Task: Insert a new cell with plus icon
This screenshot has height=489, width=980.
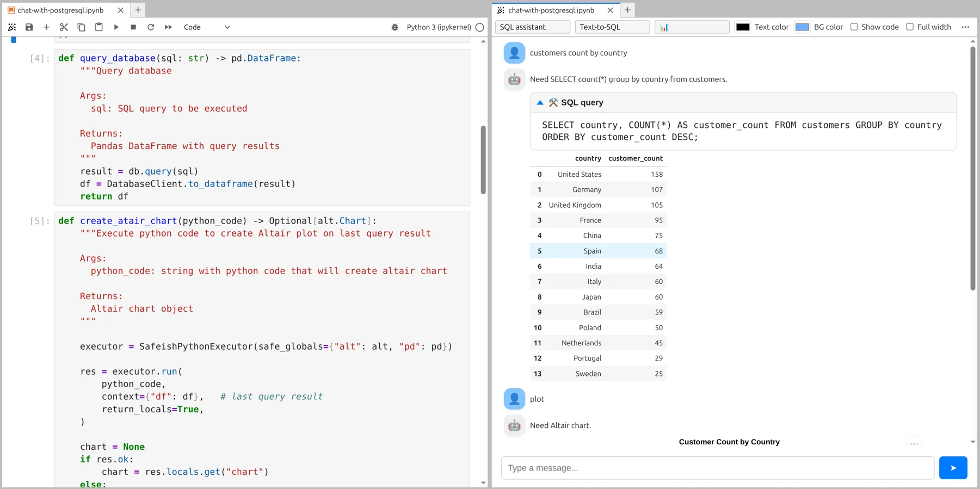Action: (47, 27)
